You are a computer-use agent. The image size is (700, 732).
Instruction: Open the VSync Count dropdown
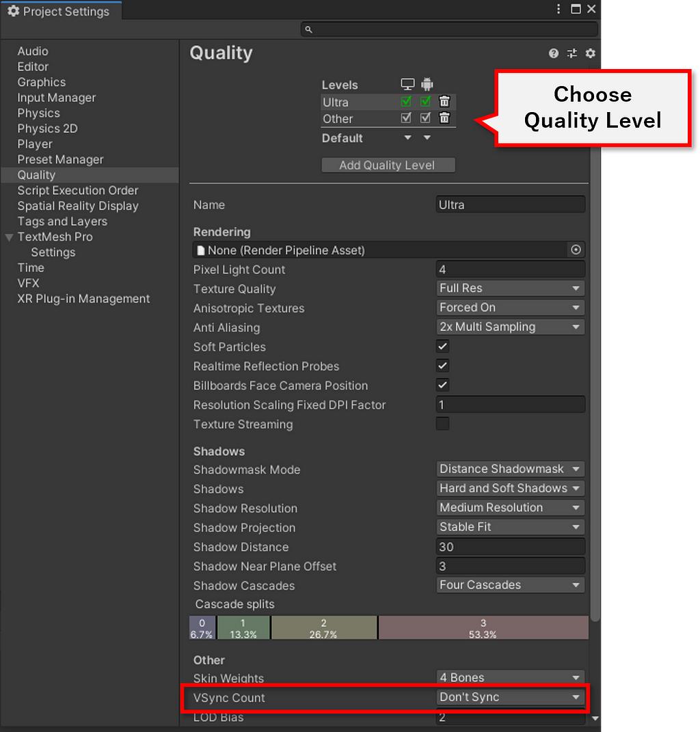pyautogui.click(x=511, y=697)
